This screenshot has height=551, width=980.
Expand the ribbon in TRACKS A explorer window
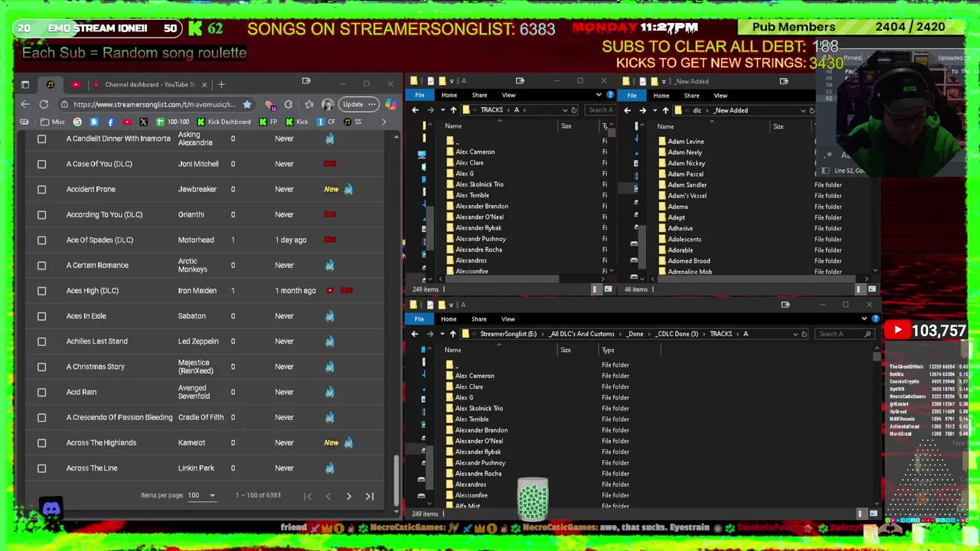(599, 95)
